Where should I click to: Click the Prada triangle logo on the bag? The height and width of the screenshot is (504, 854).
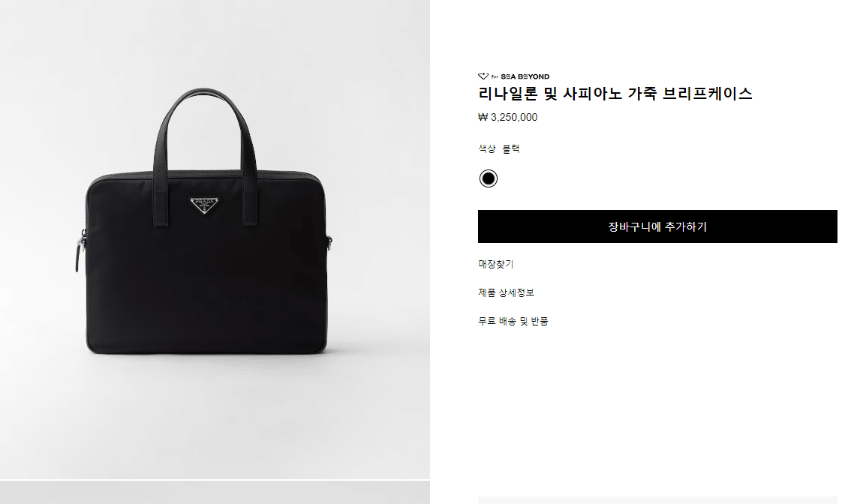coord(204,205)
